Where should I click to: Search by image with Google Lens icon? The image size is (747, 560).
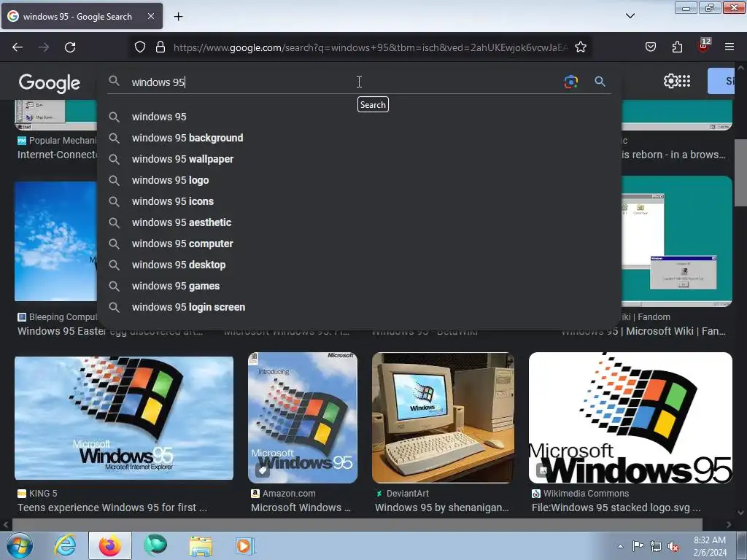click(570, 82)
